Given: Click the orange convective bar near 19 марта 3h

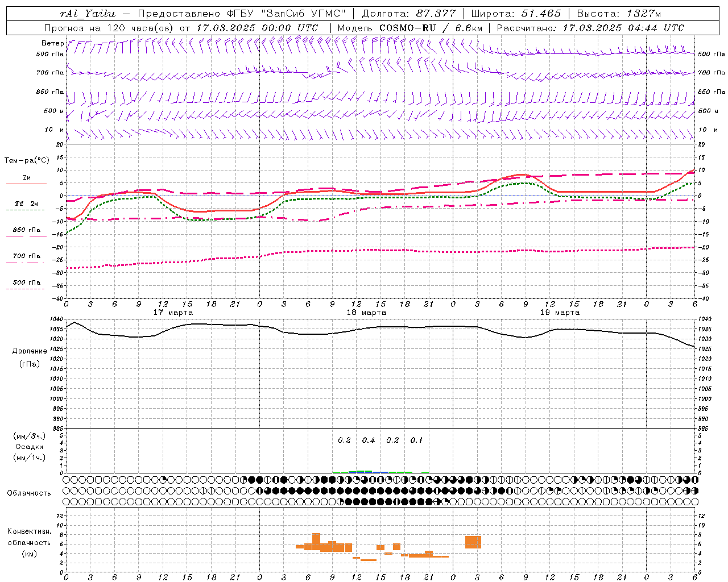Looking at the screenshot, I should [473, 542].
